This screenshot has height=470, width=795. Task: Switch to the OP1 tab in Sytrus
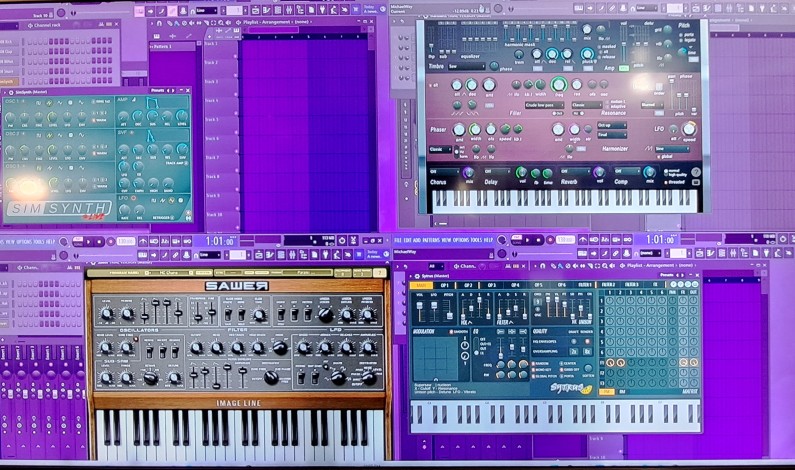pyautogui.click(x=445, y=285)
